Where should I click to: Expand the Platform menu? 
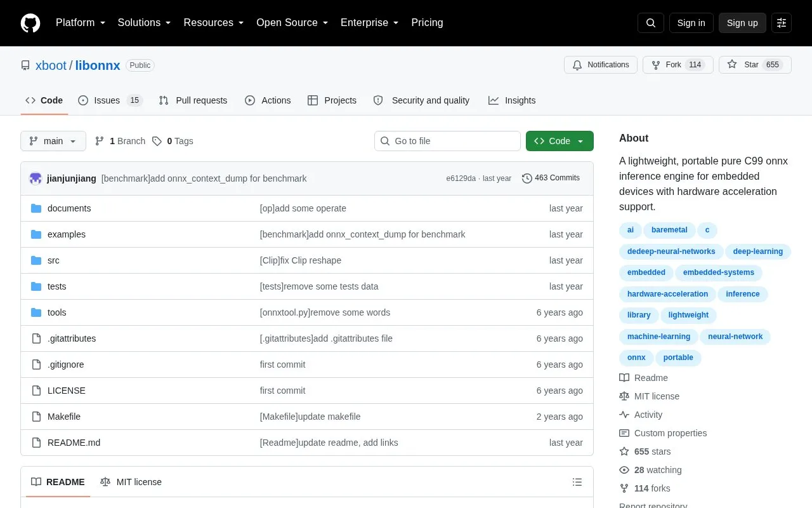[81, 23]
